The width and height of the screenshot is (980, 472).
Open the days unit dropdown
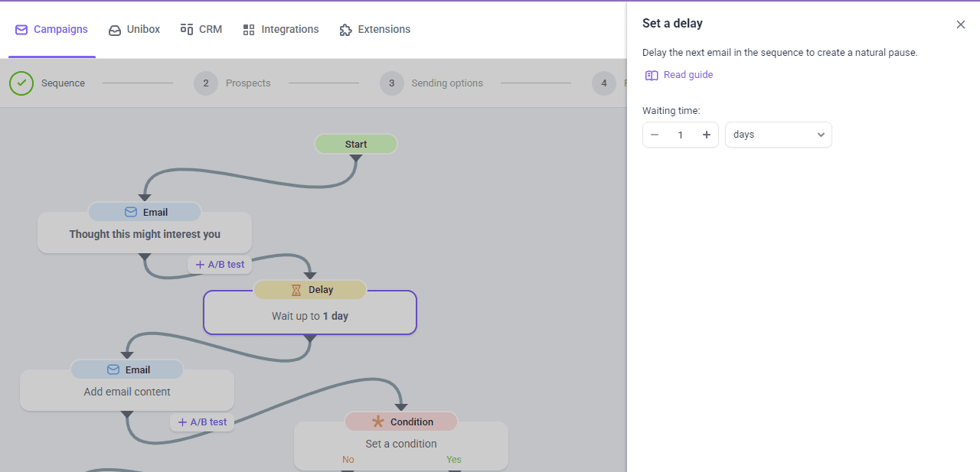click(x=778, y=135)
